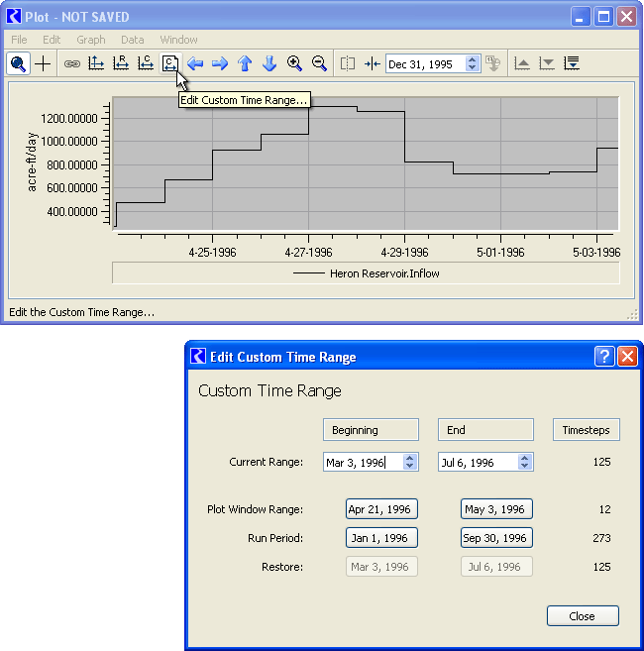Click the converging arrows marker icon
644x651 pixels.
coord(372,63)
